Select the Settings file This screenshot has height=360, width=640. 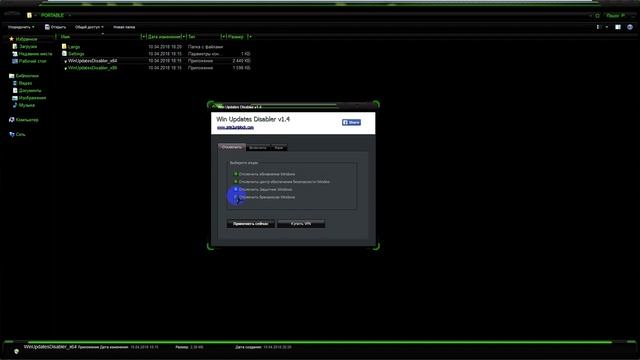[x=73, y=54]
